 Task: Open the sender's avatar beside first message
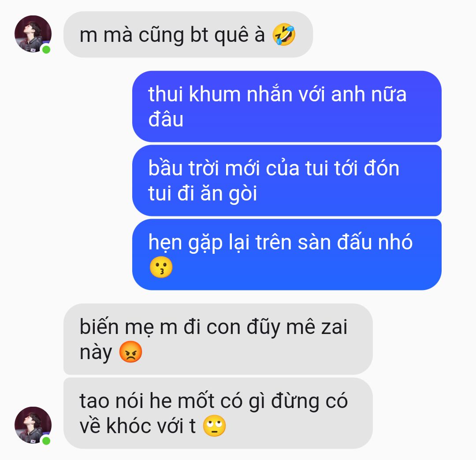click(33, 33)
